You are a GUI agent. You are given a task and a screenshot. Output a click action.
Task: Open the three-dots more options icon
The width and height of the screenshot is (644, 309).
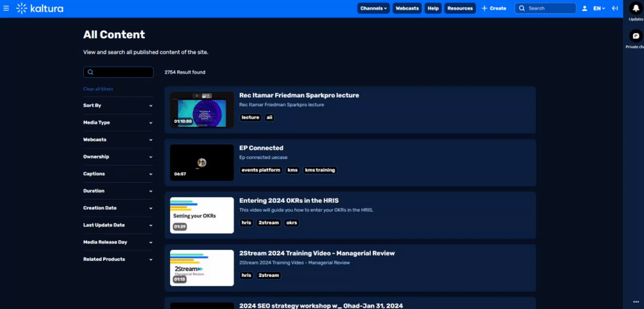(x=636, y=302)
